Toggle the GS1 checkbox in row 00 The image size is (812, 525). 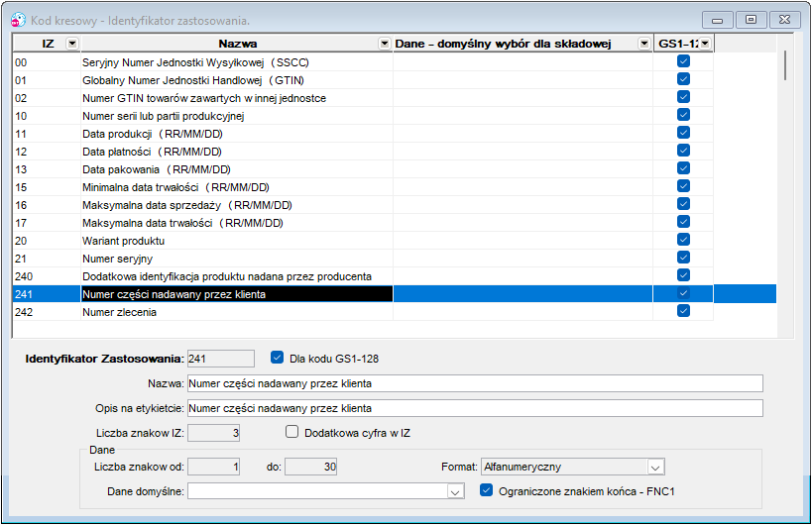point(683,61)
